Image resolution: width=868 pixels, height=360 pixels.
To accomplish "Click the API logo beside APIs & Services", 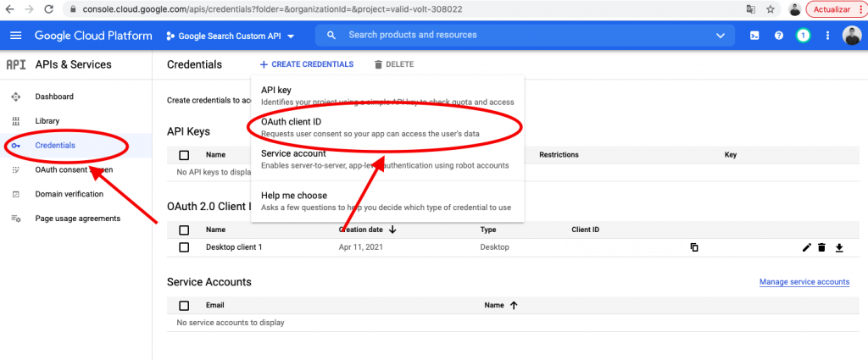I will 15,64.
